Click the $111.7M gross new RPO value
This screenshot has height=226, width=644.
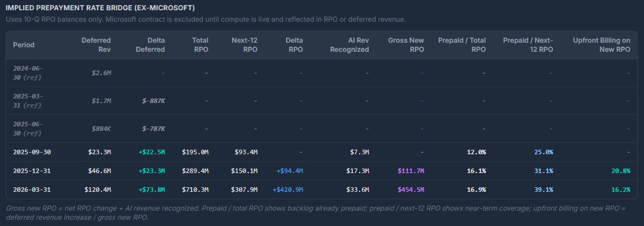pyautogui.click(x=411, y=171)
